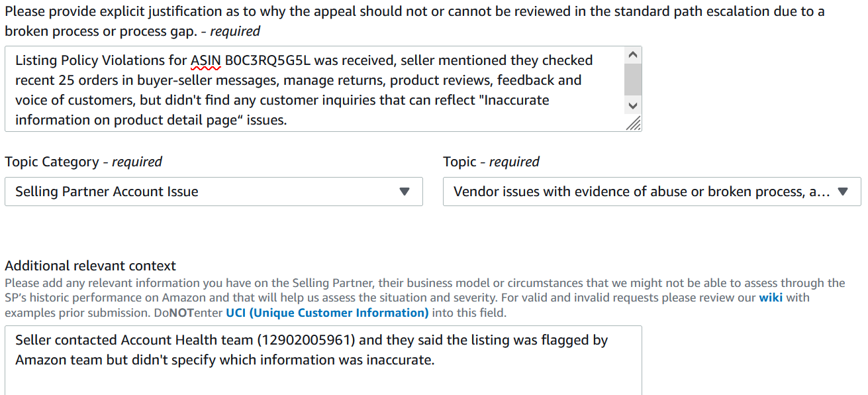Click the Topic Category - required label
This screenshot has width=868, height=395.
[x=83, y=162]
